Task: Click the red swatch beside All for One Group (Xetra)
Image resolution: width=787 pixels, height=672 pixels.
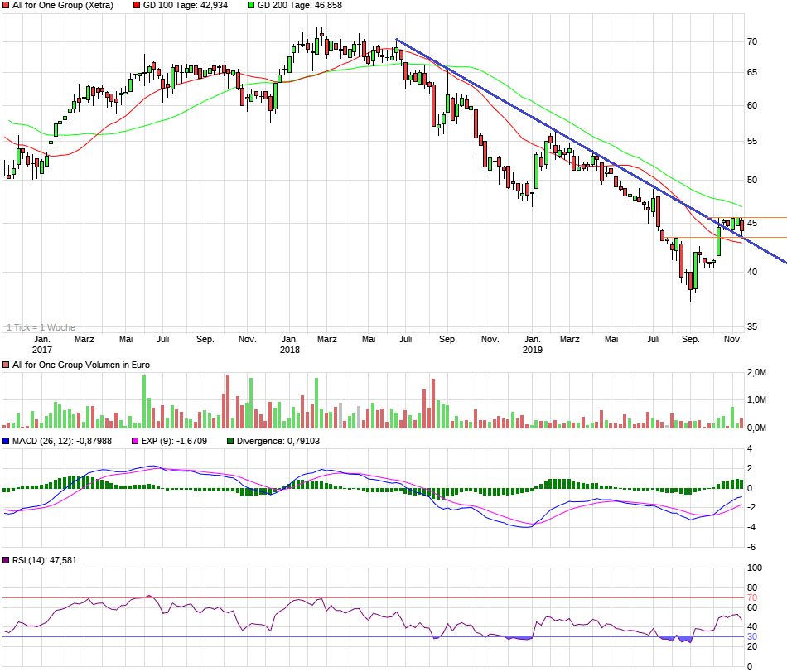Action: [x=7, y=5]
